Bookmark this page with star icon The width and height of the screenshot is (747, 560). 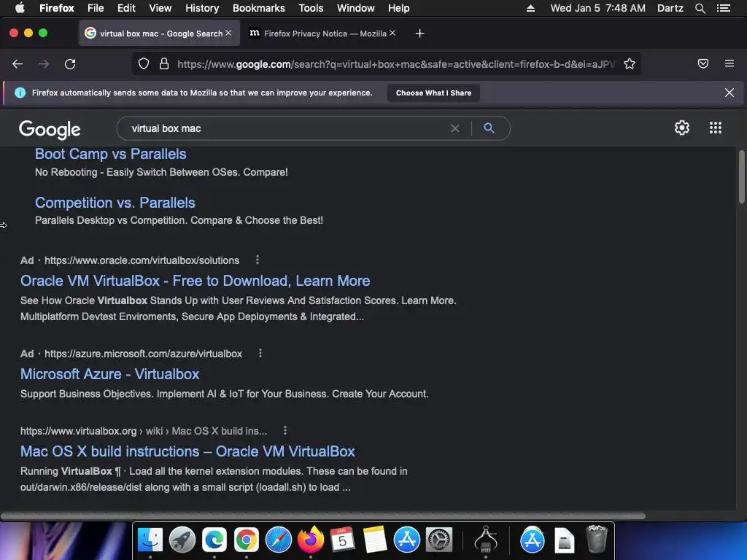[x=630, y=64]
